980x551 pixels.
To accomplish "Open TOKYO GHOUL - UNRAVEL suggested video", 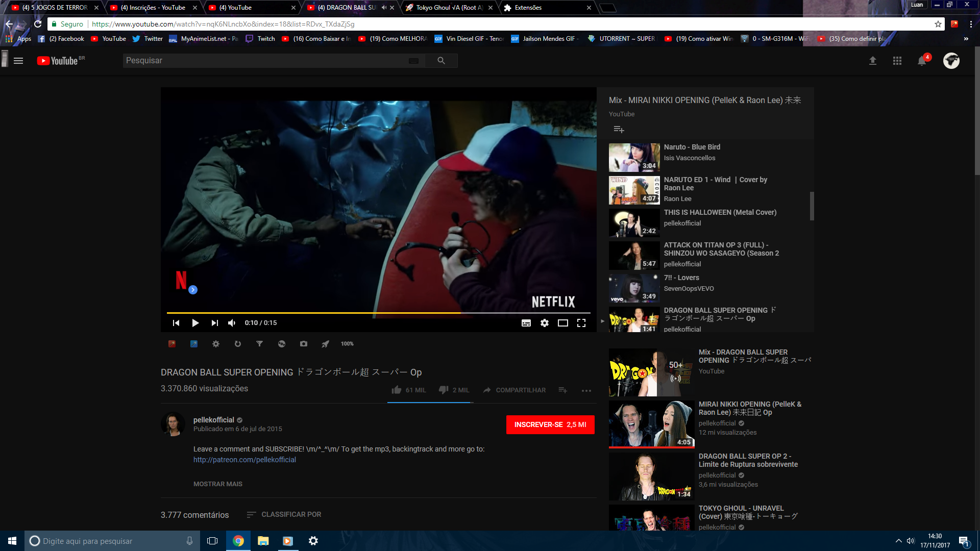I will [x=710, y=517].
